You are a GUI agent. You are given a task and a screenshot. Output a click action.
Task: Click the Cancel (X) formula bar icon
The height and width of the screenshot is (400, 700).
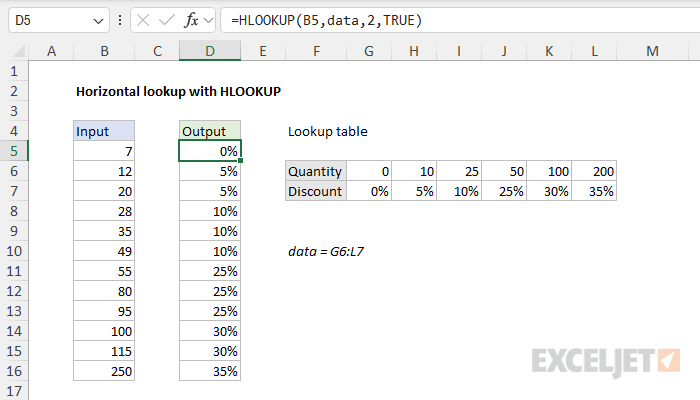[145, 20]
